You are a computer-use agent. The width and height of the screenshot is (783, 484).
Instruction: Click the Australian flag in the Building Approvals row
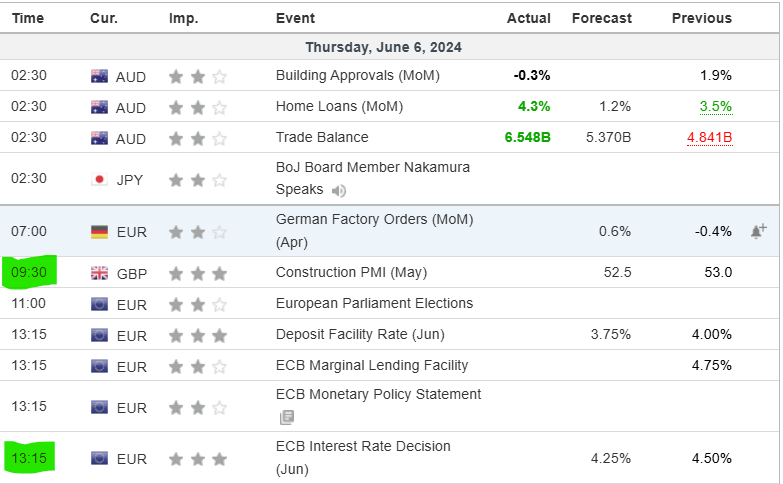[x=99, y=76]
